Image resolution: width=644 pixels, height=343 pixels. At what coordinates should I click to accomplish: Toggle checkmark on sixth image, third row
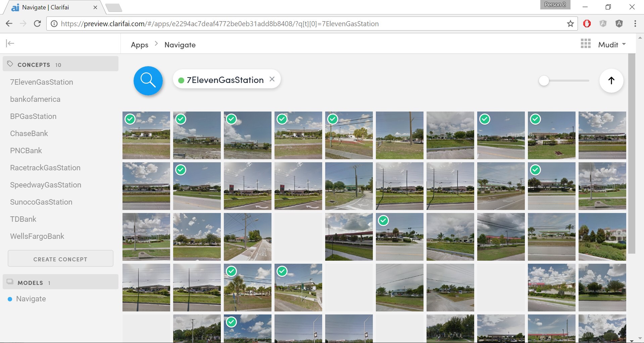coord(383,220)
